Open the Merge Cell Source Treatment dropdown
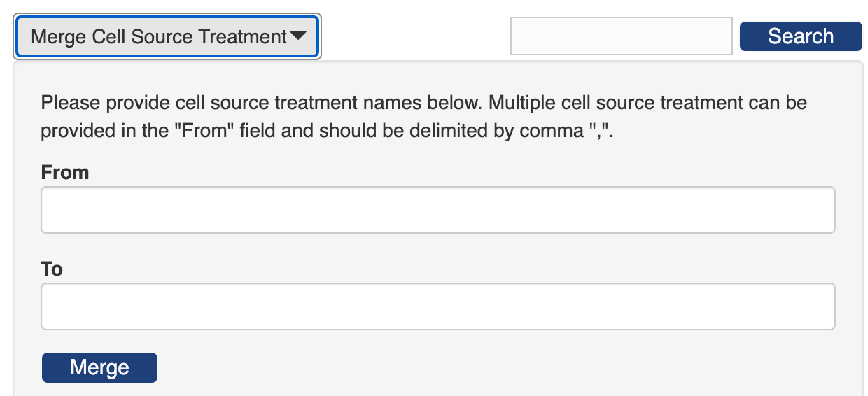Image resolution: width=868 pixels, height=396 pixels. (167, 36)
